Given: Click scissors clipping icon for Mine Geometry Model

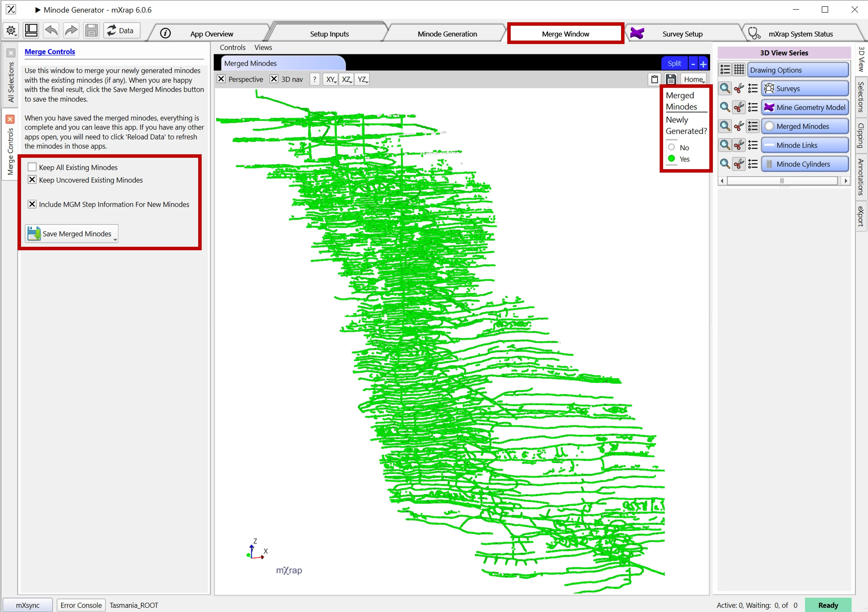Looking at the screenshot, I should pyautogui.click(x=739, y=107).
